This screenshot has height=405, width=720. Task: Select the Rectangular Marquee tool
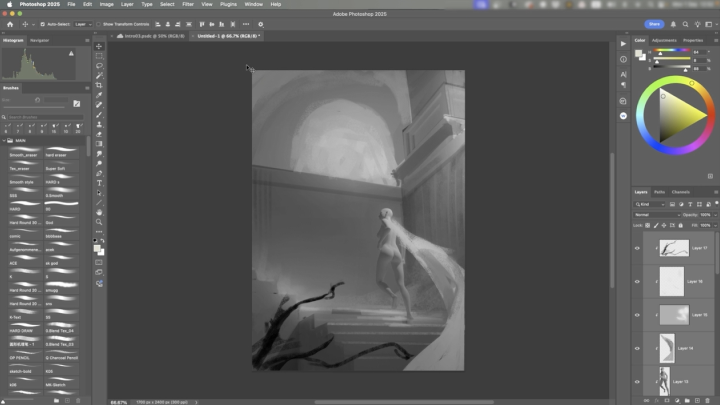[x=99, y=56]
